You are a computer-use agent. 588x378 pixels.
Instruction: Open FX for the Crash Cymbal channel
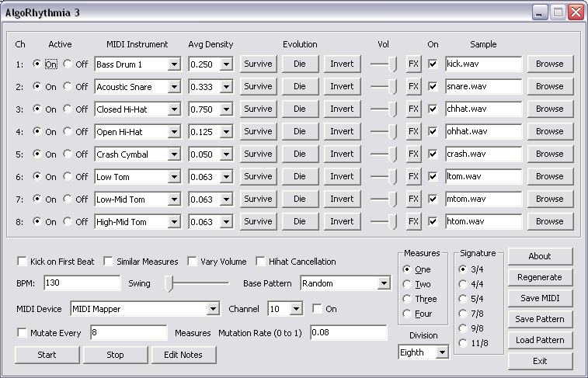pyautogui.click(x=413, y=154)
